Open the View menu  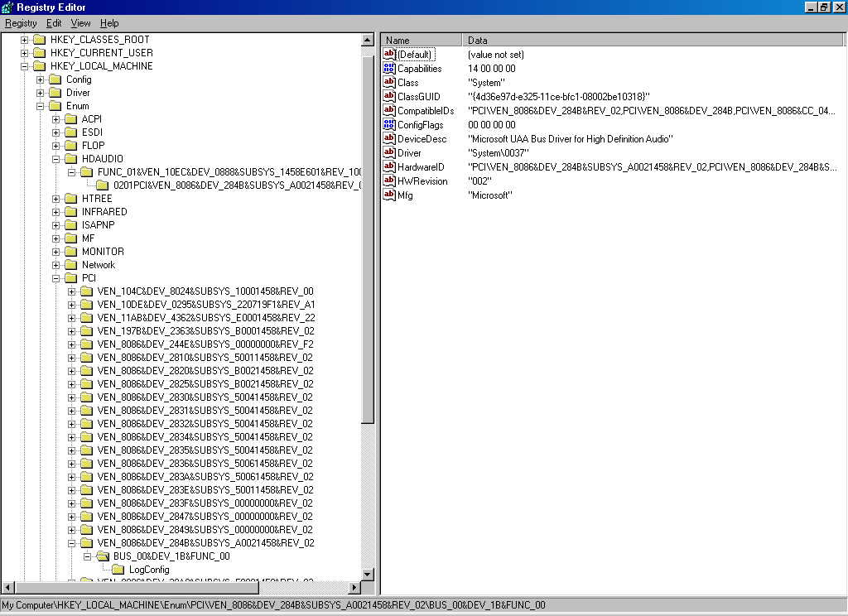click(x=80, y=23)
